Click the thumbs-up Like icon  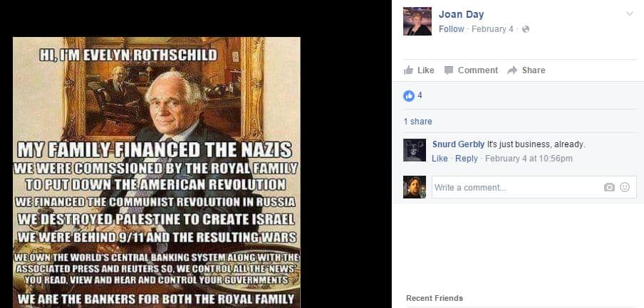tap(408, 70)
